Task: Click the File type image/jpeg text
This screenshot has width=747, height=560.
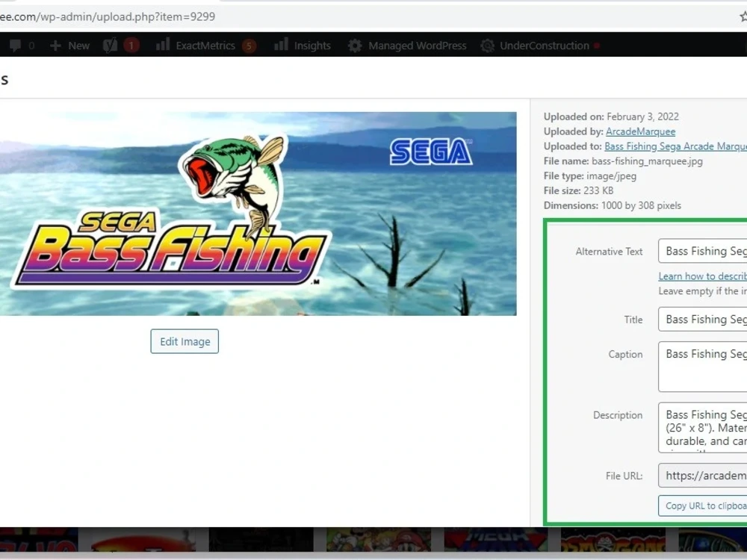Action: coord(590,175)
